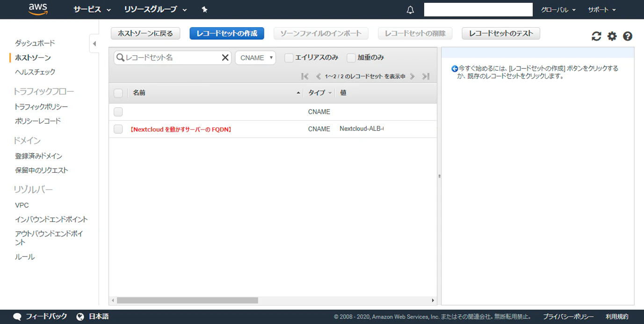Open プライバシーポリシー footer link

click(x=568, y=317)
